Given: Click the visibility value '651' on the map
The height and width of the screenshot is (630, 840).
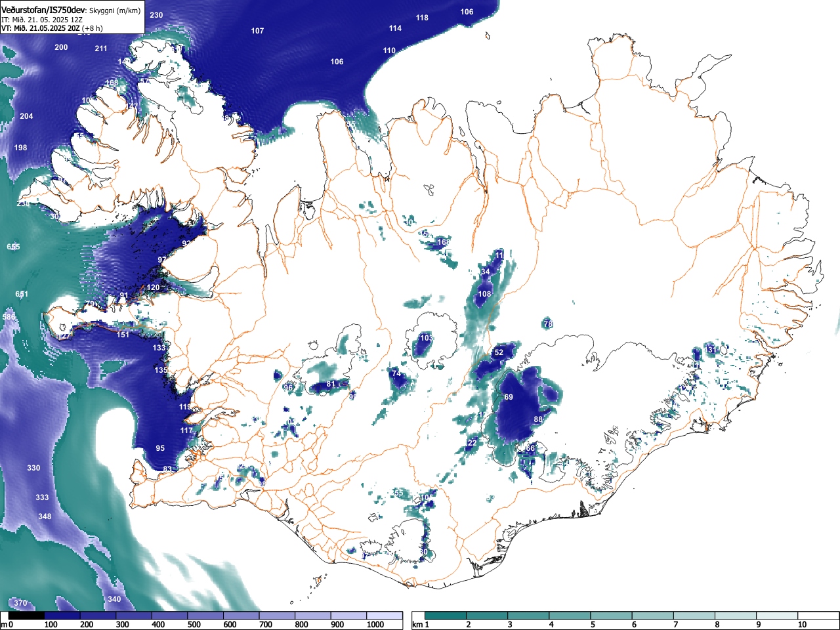Looking at the screenshot, I should pyautogui.click(x=22, y=294).
